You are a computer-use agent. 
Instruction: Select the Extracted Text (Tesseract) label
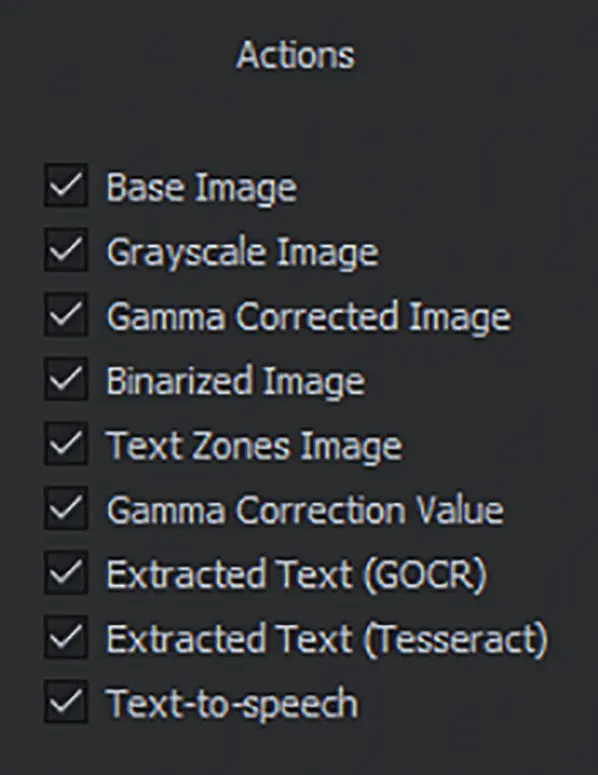(327, 639)
